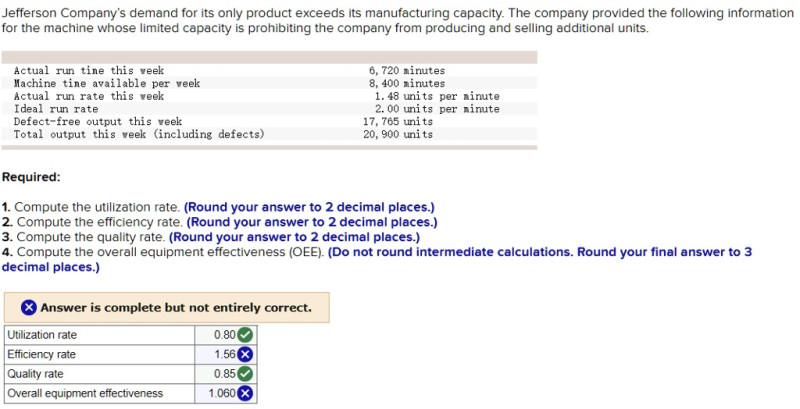Image resolution: width=800 pixels, height=409 pixels.
Task: Click the 'Ideal run rate' data label
Action: pos(56,109)
